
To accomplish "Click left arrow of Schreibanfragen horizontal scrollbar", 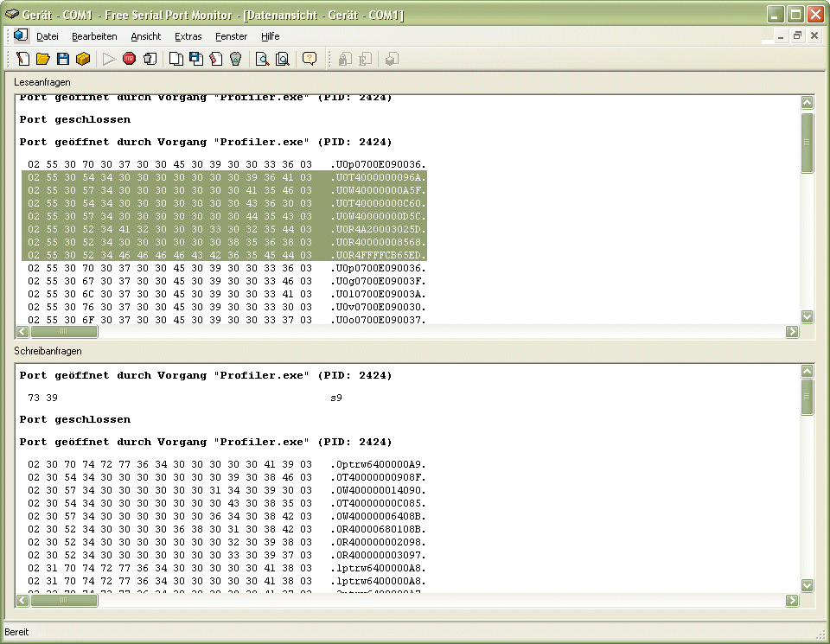I will point(22,601).
